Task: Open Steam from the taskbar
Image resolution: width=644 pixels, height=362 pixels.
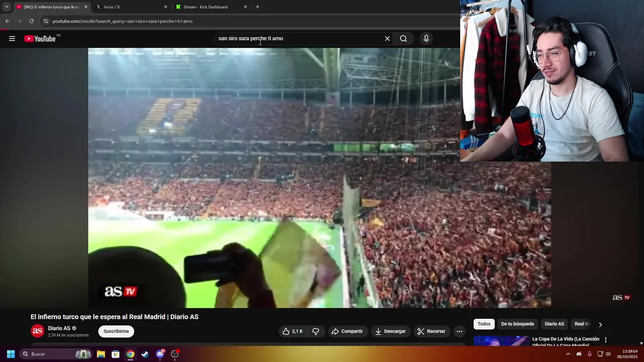Action: click(x=145, y=354)
